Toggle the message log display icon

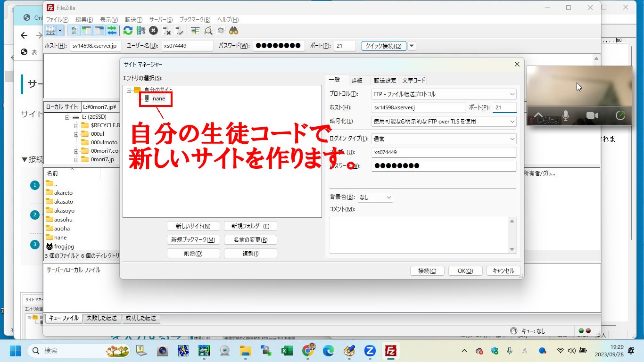pyautogui.click(x=74, y=31)
